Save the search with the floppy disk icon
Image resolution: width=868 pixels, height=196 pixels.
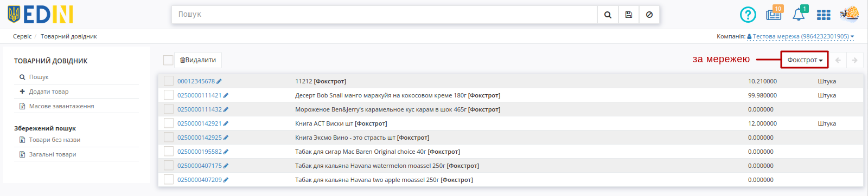coord(628,15)
